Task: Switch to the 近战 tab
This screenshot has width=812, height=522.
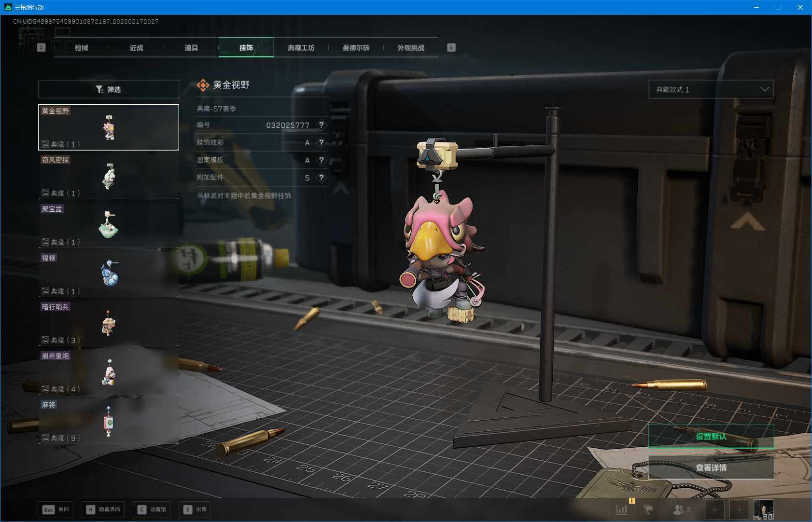Action: tap(137, 48)
